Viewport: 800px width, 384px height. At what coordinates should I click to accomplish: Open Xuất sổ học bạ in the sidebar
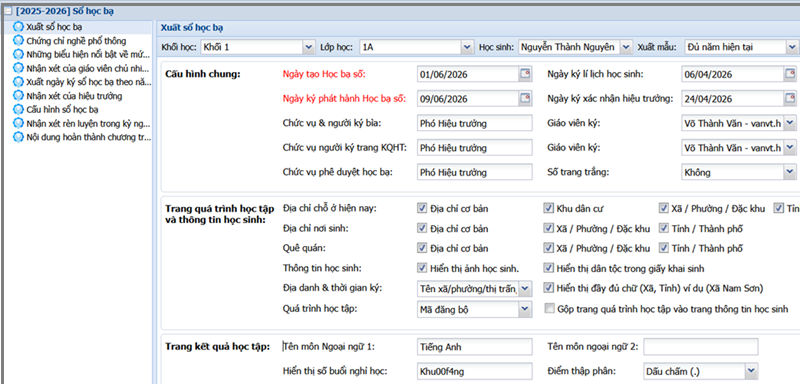click(54, 27)
